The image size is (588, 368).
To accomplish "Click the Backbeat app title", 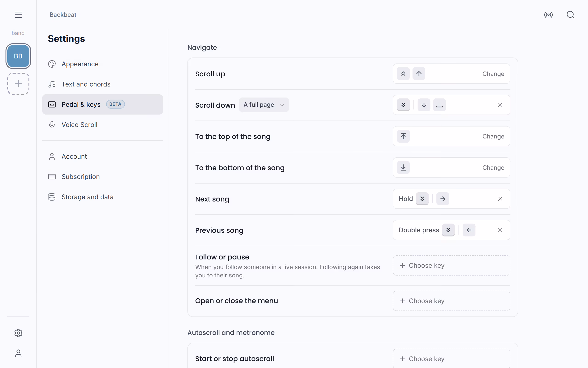I will [63, 14].
